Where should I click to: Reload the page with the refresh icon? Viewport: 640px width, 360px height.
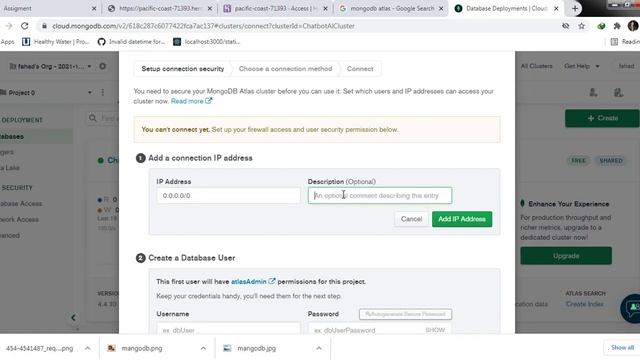24,26
